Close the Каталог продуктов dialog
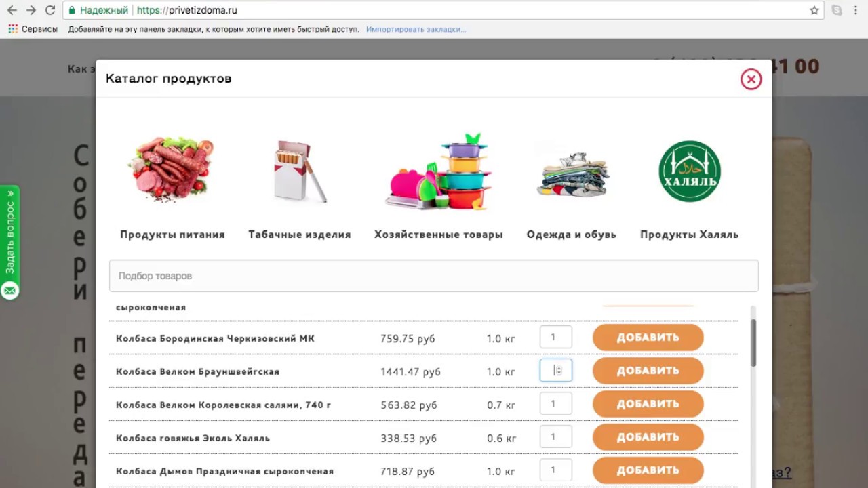868x488 pixels. (751, 79)
